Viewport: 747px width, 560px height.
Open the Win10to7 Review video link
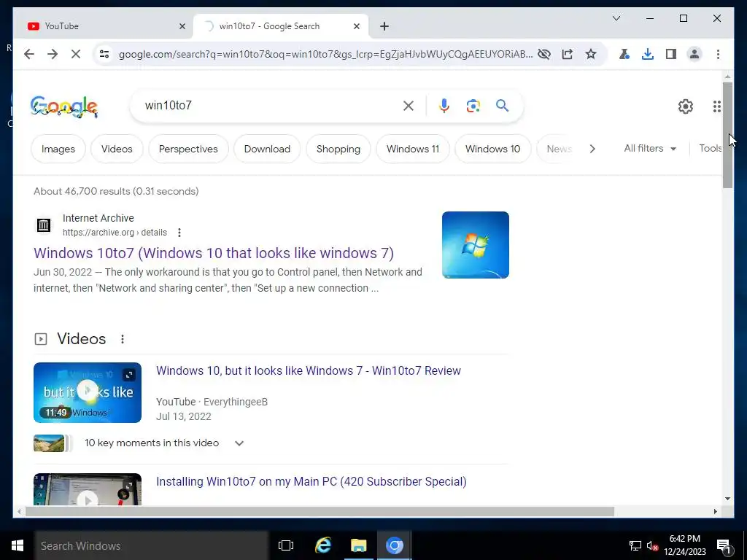pyautogui.click(x=309, y=371)
